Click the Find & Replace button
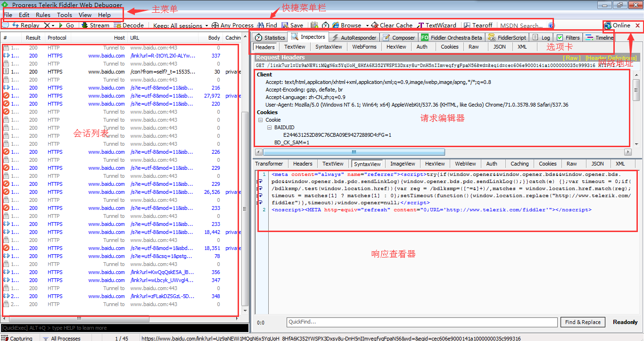The width and height of the screenshot is (644, 341). click(x=583, y=322)
